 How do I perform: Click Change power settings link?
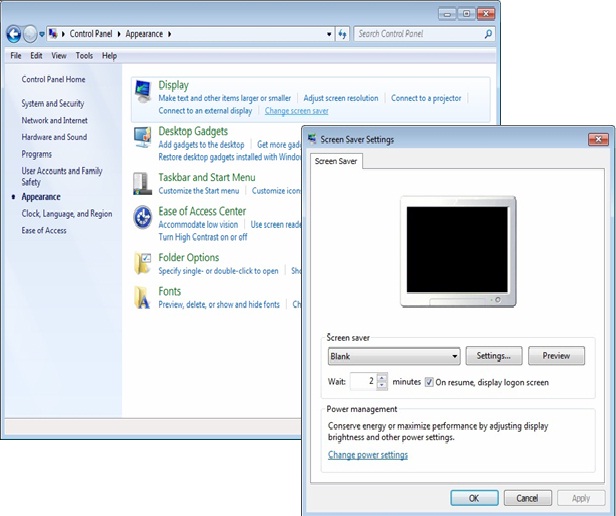[368, 455]
